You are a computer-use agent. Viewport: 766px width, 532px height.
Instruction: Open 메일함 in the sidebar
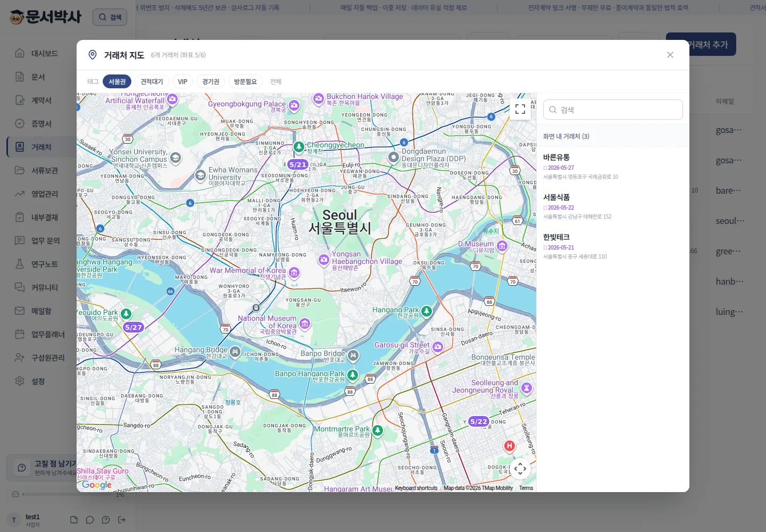tap(40, 311)
